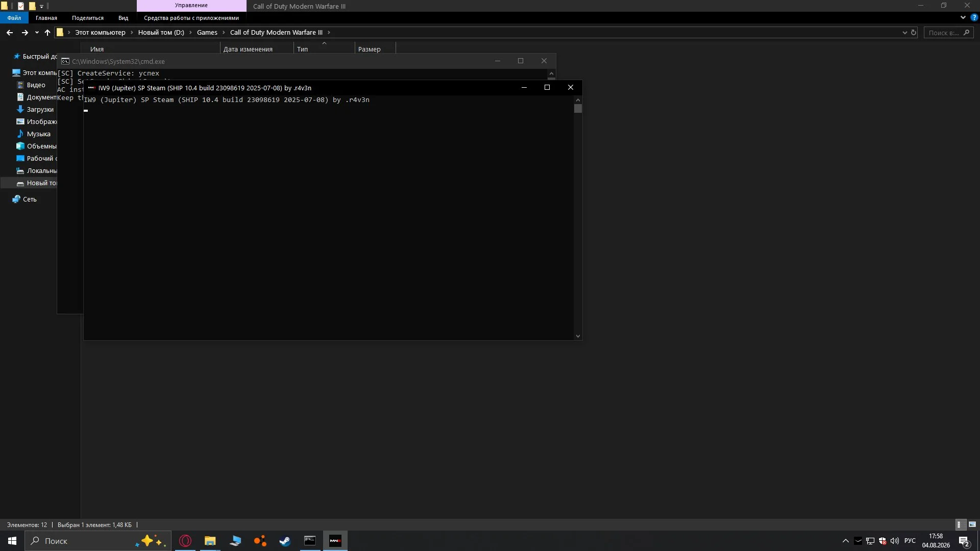This screenshot has width=980, height=551.
Task: Go back with the Explorer back arrow
Action: (x=10, y=32)
